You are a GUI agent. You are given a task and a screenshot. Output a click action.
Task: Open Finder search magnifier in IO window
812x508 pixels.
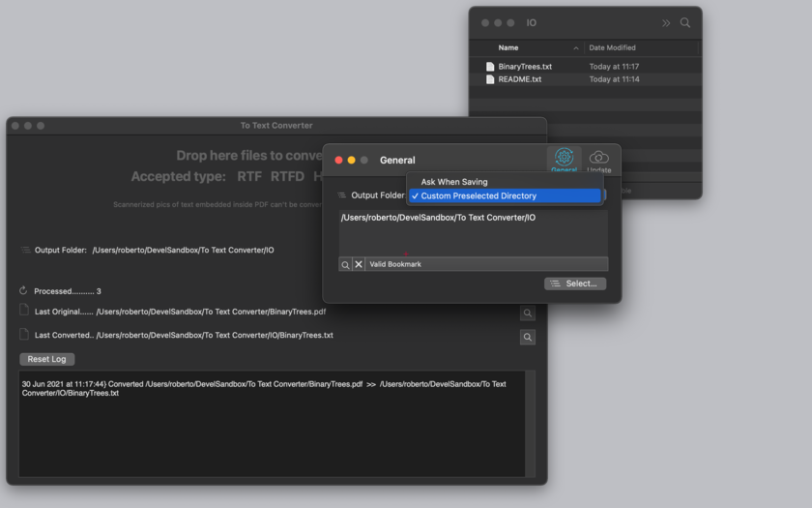tap(685, 23)
